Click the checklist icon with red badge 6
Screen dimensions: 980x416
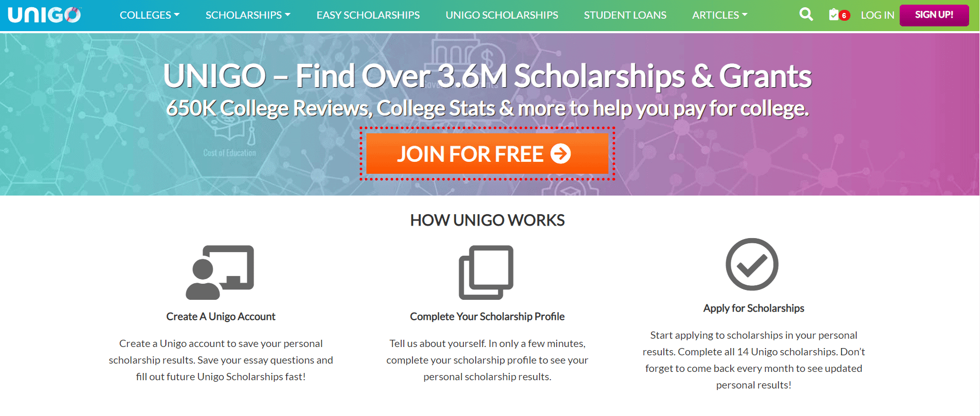835,15
